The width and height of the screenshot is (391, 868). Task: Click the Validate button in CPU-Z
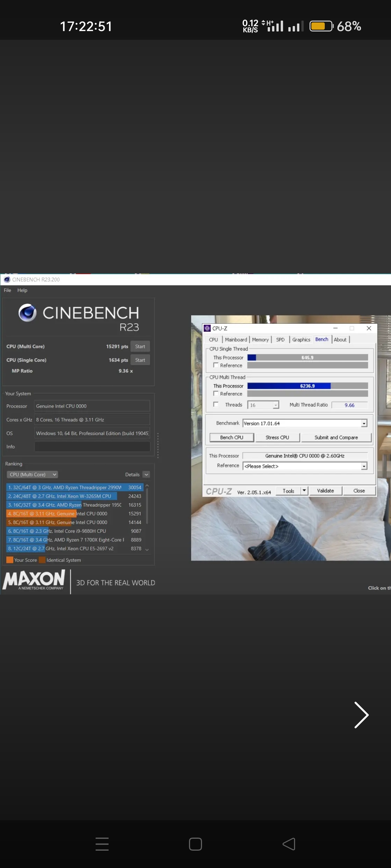[x=325, y=491]
